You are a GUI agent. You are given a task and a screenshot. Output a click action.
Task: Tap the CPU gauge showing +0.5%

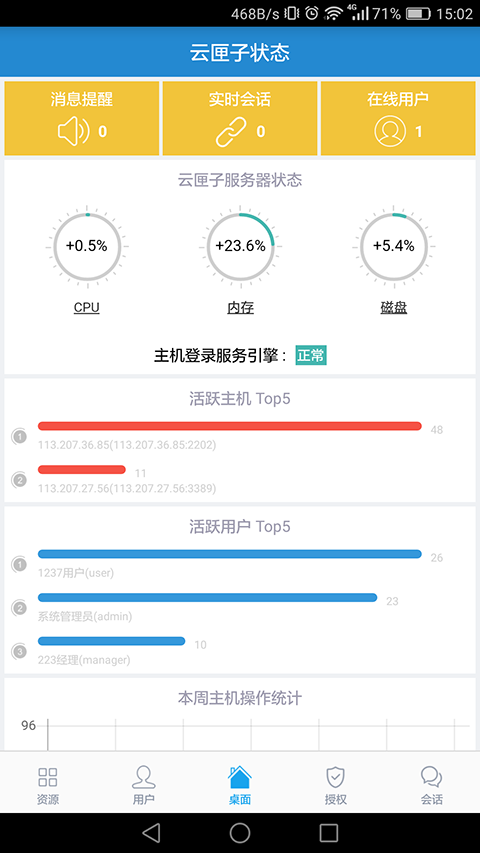click(x=87, y=246)
